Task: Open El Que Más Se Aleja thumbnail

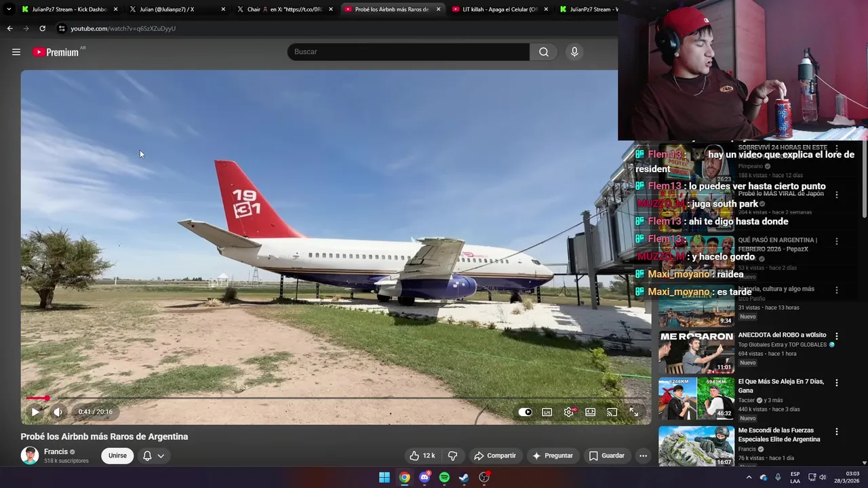Action: (696, 398)
